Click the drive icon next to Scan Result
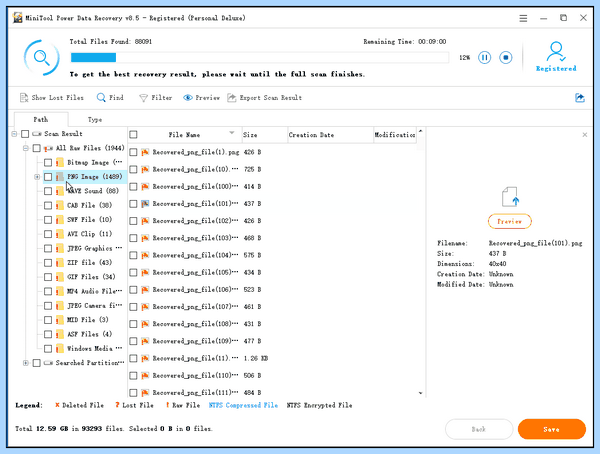Image resolution: width=600 pixels, height=454 pixels. coord(37,134)
